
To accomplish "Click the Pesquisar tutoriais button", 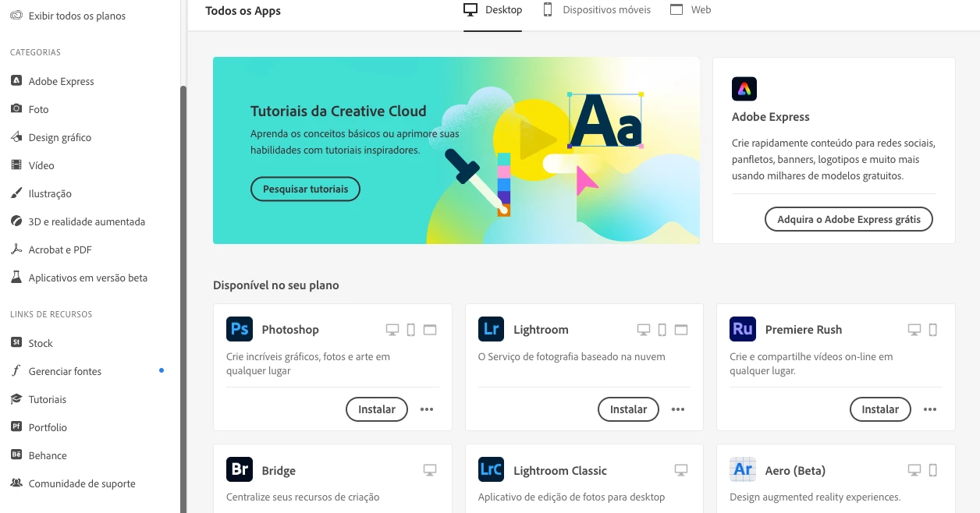I will coord(306,189).
